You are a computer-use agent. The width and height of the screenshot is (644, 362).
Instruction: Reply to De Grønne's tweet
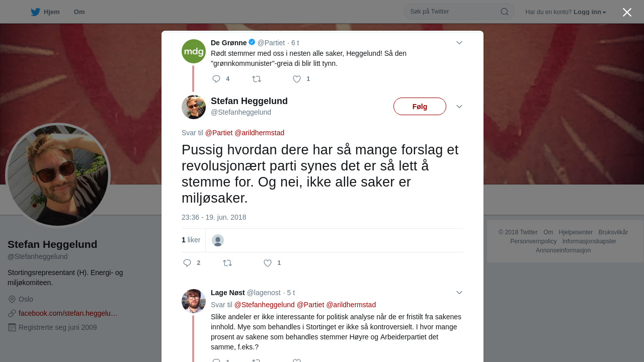tap(217, 79)
